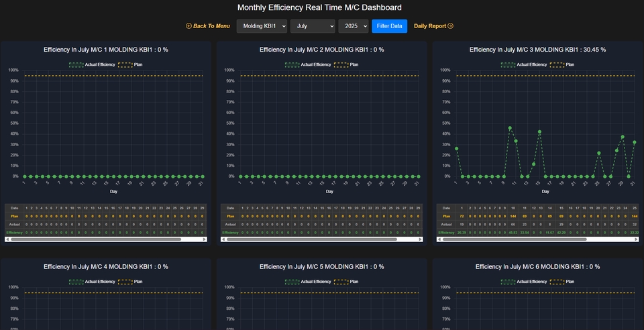This screenshot has height=330, width=644.
Task: Click the arrow icon after Daily Report
Action: (450, 26)
